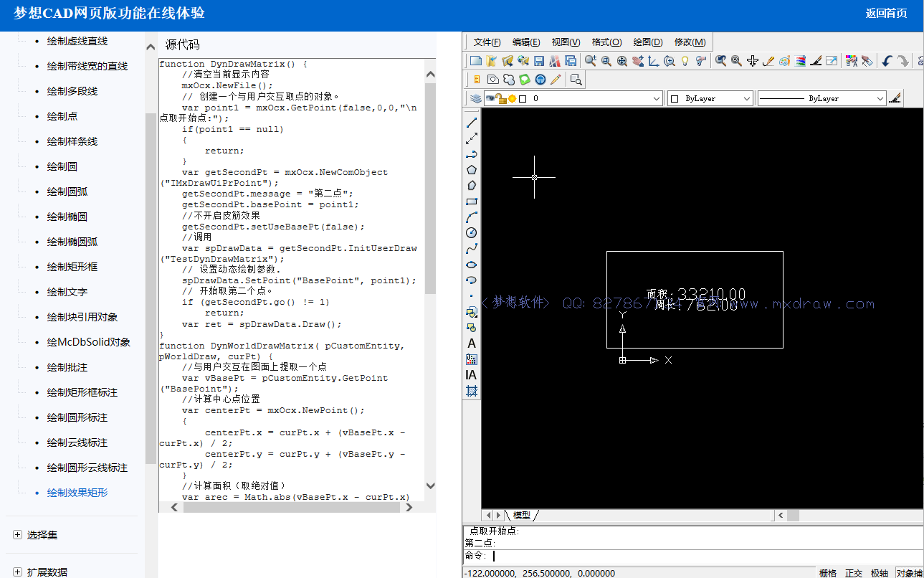The width and height of the screenshot is (924, 578).
Task: Click the Undo arrow icon
Action: [x=887, y=62]
